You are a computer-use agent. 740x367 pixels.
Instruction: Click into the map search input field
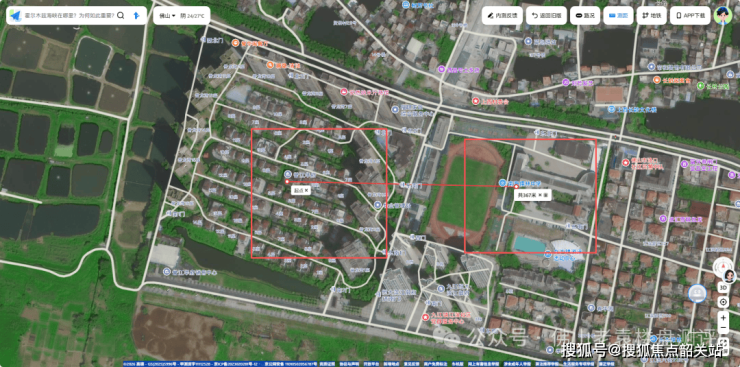[69, 16]
